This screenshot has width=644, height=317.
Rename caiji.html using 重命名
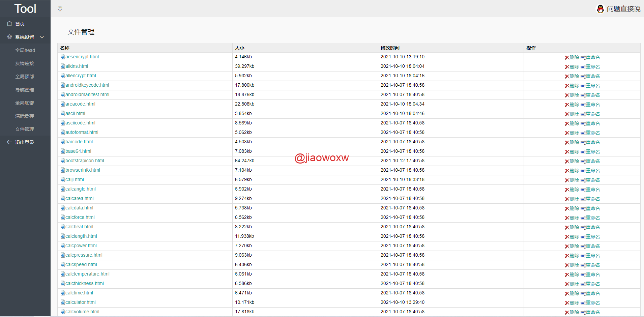pyautogui.click(x=590, y=180)
